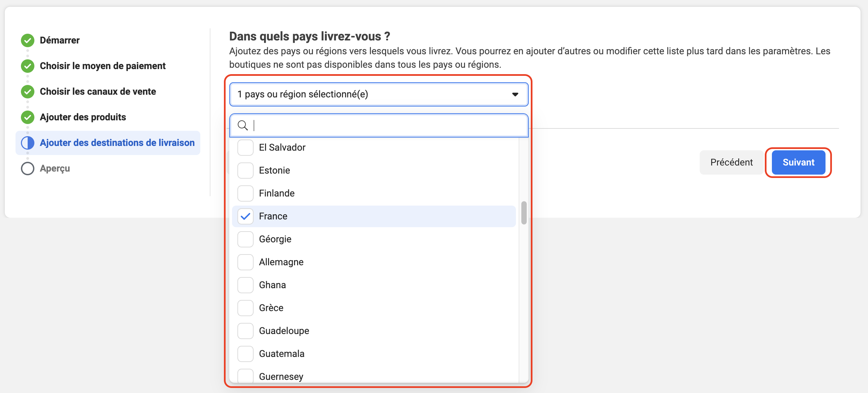Click the country list scrollbar thumb
Viewport: 868px width, 393px height.
pyautogui.click(x=524, y=213)
